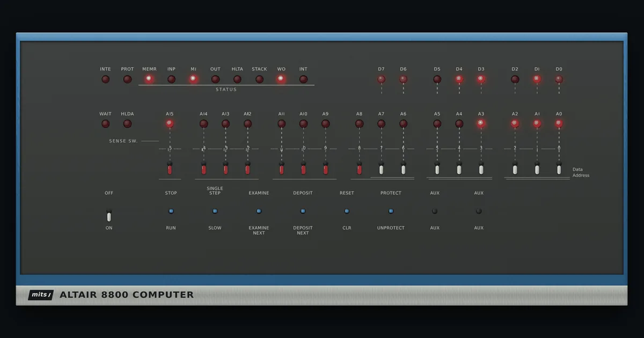Click the DEPOSIT/DEPOSIT NEXT switch
The image size is (644, 338).
pyautogui.click(x=303, y=211)
